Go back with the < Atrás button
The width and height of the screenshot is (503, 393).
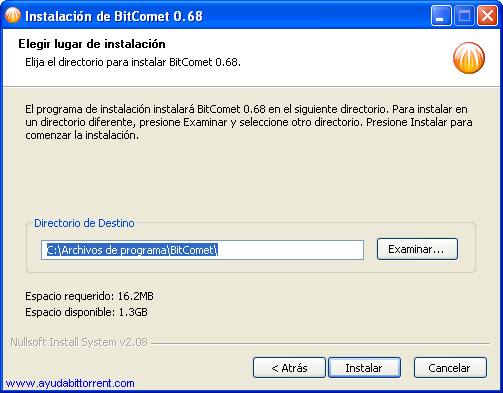click(x=289, y=368)
